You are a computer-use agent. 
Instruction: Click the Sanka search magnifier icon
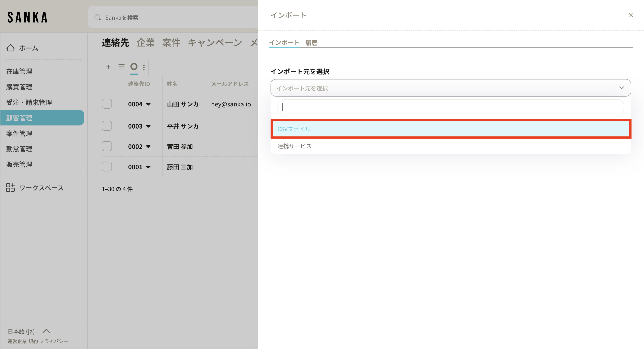97,17
